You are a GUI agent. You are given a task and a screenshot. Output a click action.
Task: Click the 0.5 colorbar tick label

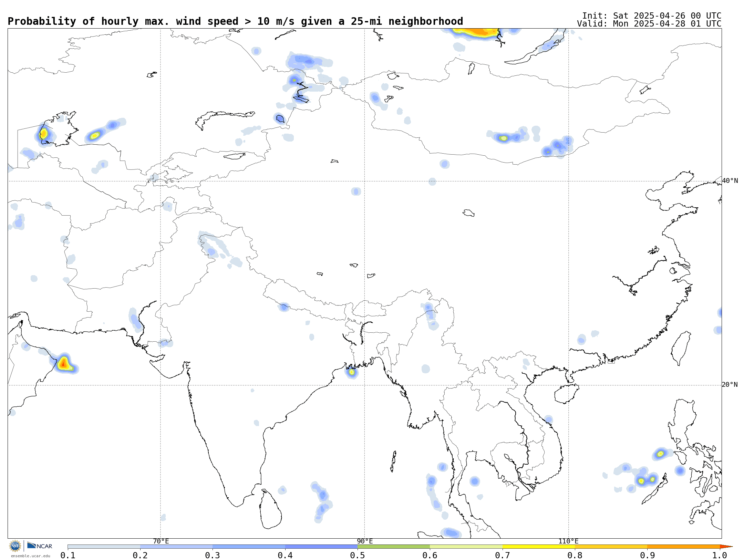358,556
